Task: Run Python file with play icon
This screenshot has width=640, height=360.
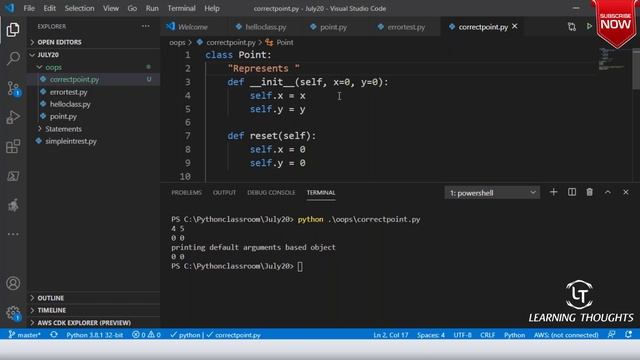Action: coord(589,27)
